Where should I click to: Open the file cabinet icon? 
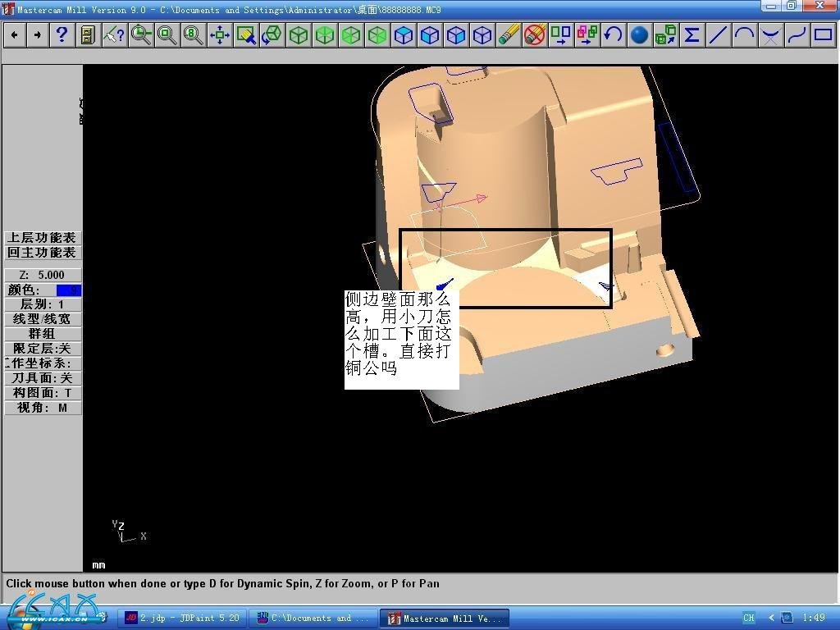(x=88, y=35)
